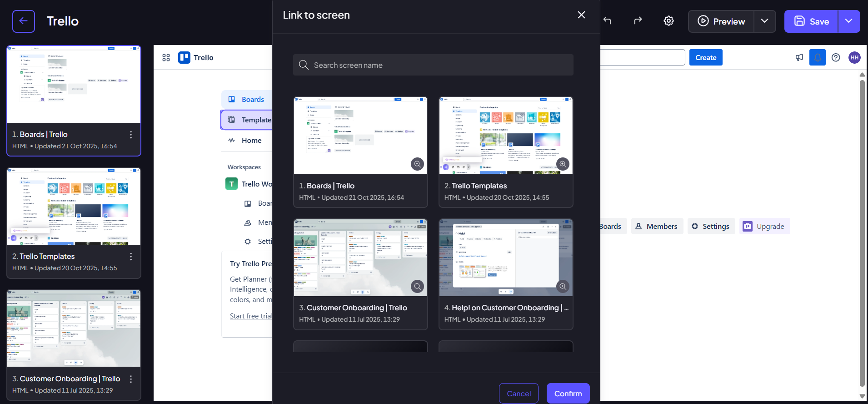Select Customer Onboarding | Trello card in dialog

[360, 274]
